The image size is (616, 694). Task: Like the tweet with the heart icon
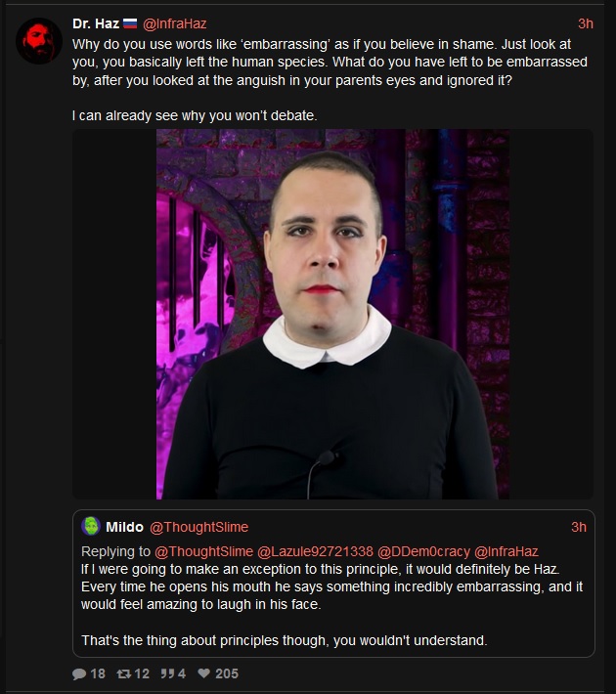pos(203,673)
